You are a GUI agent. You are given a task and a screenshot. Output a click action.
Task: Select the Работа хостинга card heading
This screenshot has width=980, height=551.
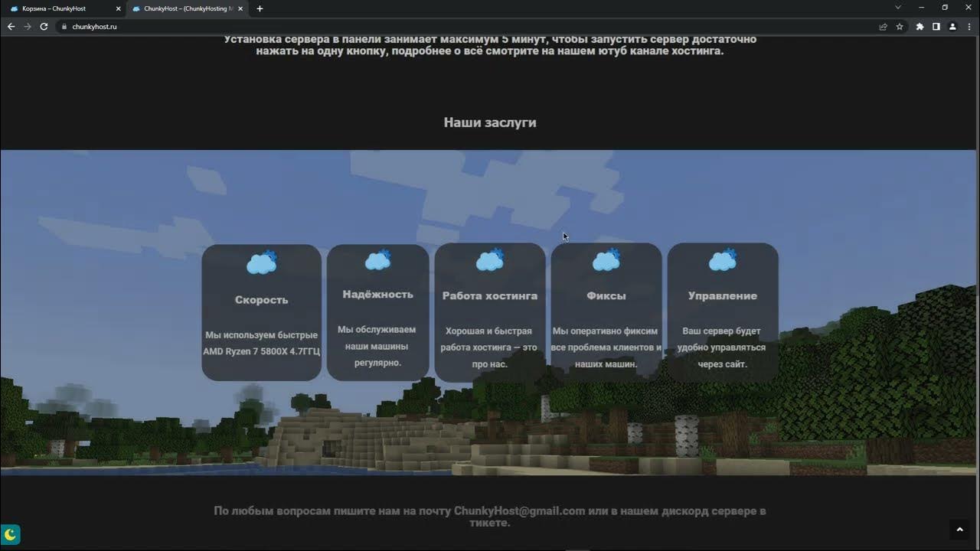coord(490,296)
